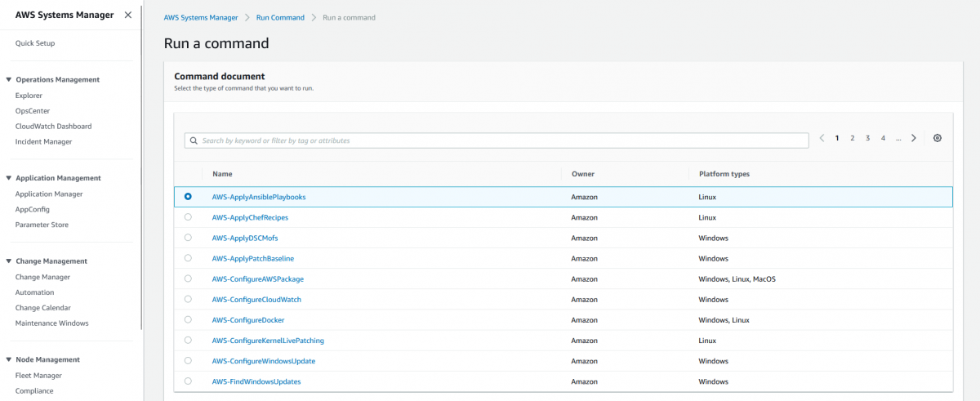Collapse the Operations Management section
This screenshot has width=980, height=401.
coord(8,80)
